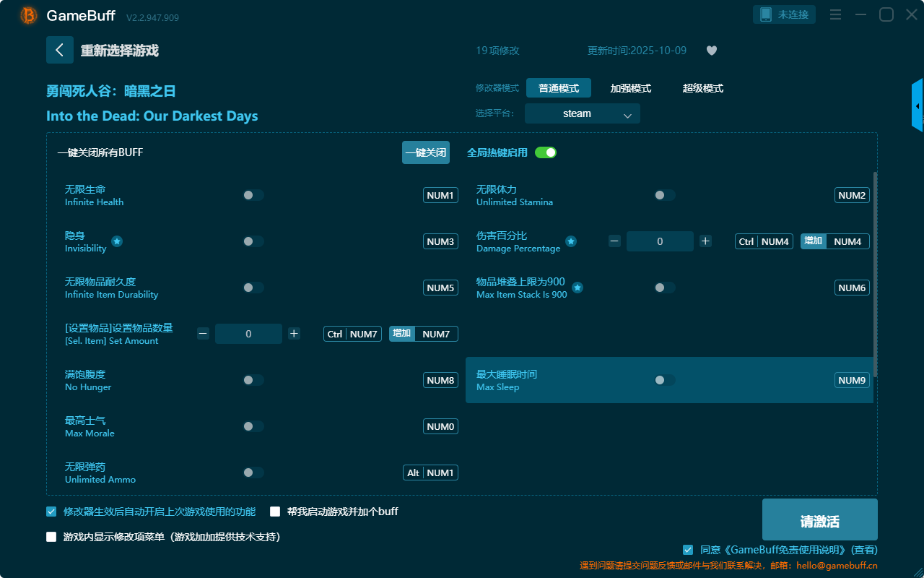The height and width of the screenshot is (578, 924).
Task: Turn off the global hotkey switch
Action: (x=546, y=152)
